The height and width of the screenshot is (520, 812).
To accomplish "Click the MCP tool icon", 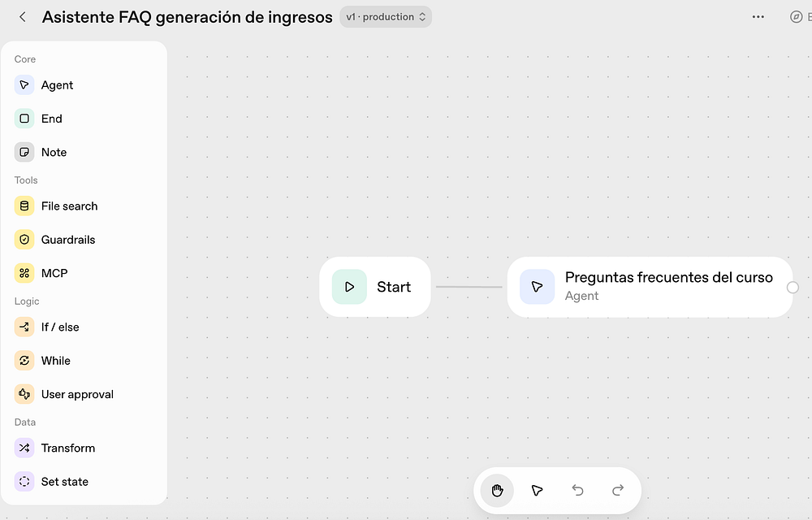I will (24, 274).
